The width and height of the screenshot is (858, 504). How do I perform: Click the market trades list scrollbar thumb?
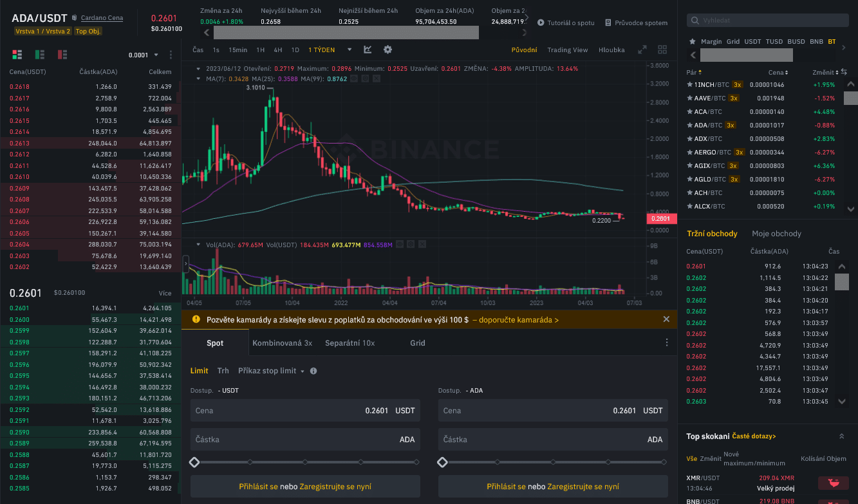(842, 281)
